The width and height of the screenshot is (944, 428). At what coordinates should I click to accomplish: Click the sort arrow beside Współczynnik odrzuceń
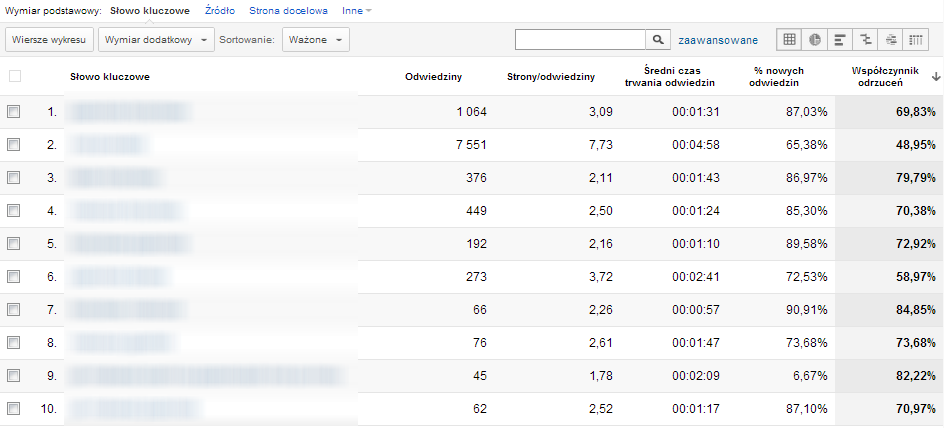[x=935, y=77]
